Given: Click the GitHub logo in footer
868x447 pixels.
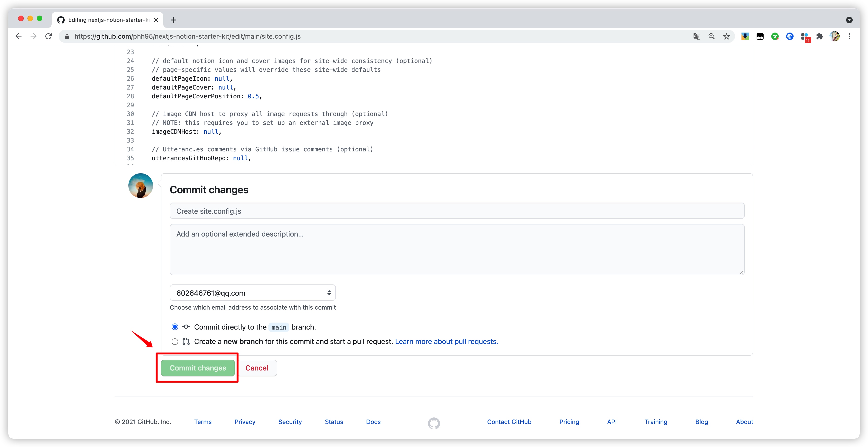Looking at the screenshot, I should tap(434, 423).
